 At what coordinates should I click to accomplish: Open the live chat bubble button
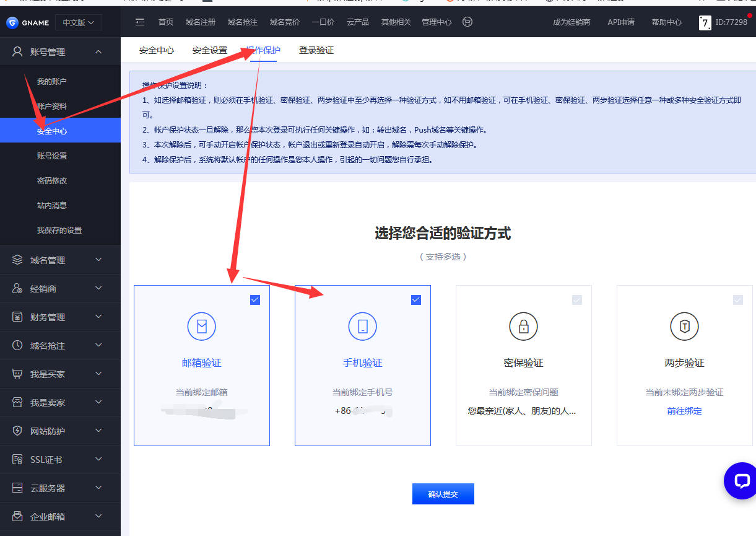pos(741,481)
